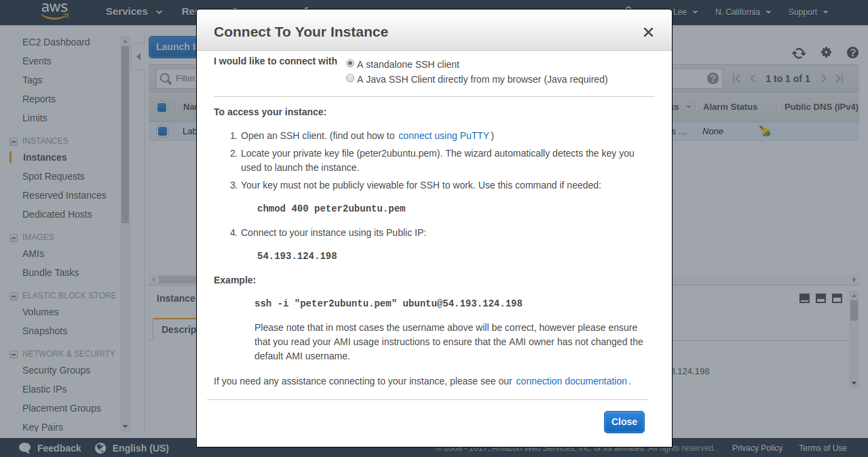Click the Feedback speech bubble icon

click(25, 448)
